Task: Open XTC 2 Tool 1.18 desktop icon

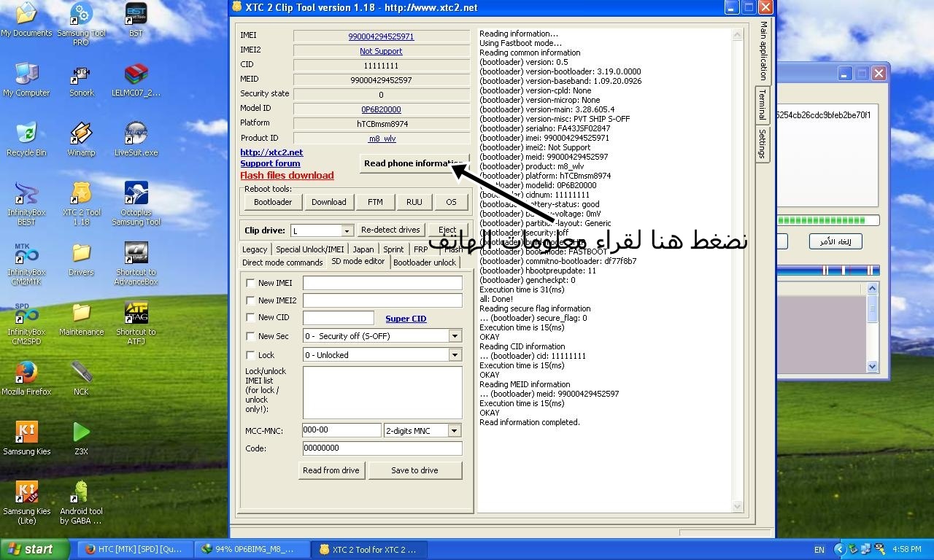Action: 81,204
